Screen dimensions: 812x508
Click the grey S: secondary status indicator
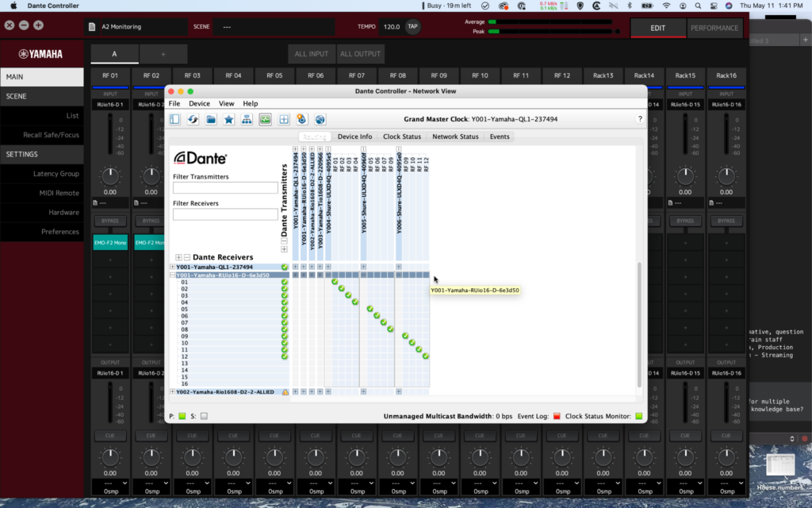point(204,416)
